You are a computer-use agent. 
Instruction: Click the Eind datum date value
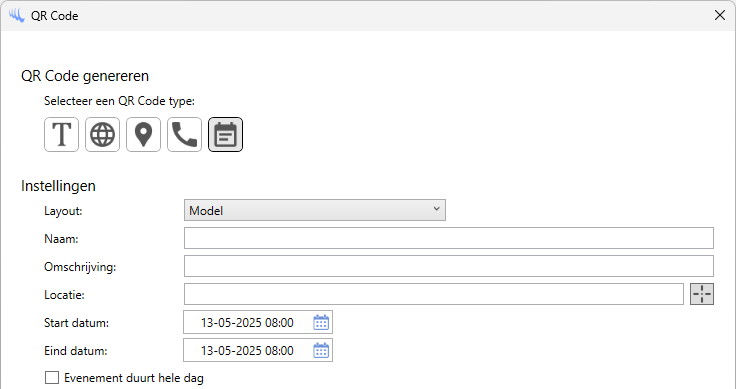(247, 351)
